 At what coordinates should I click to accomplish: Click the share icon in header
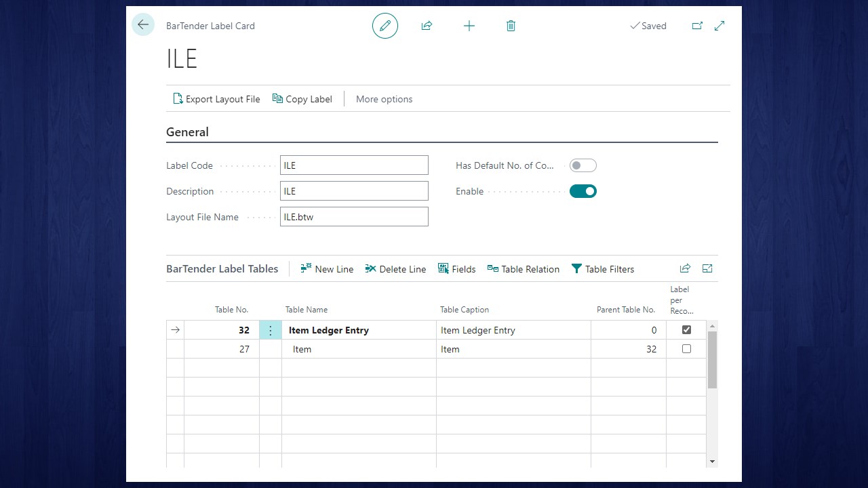(427, 26)
